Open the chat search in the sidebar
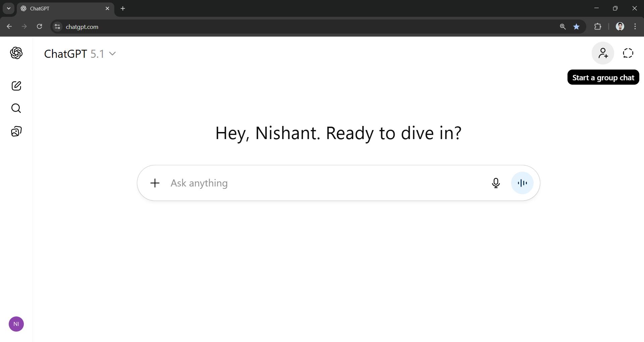Screen dimensions: 644x342 point(16,109)
